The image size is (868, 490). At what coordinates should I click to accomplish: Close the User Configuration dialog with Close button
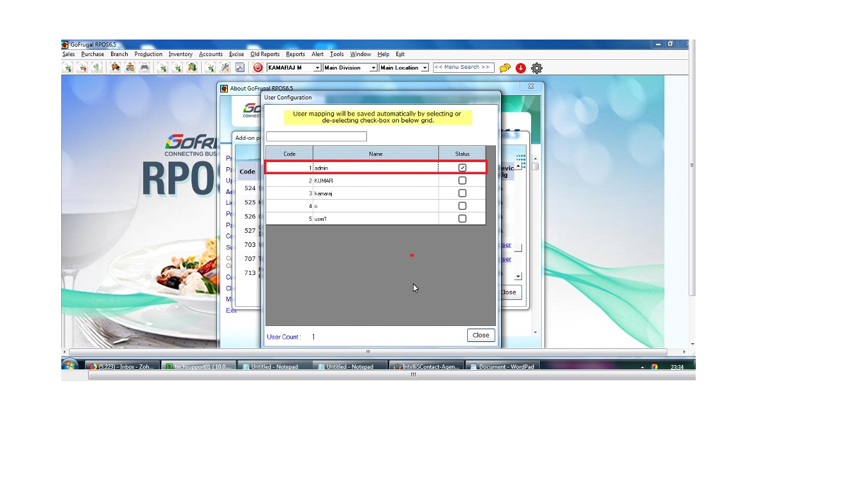481,335
